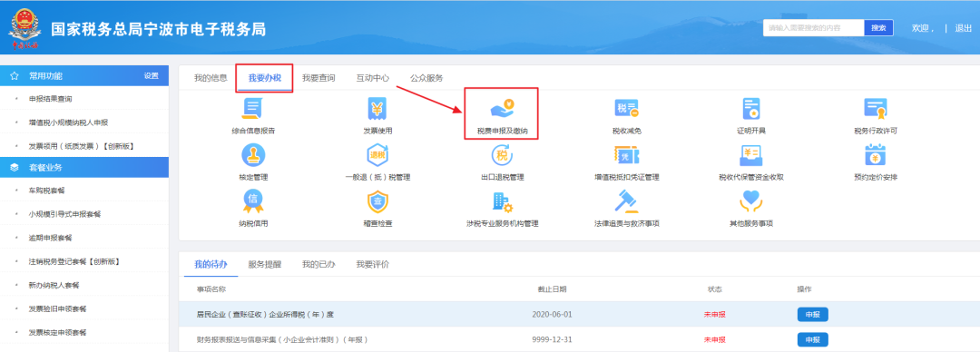The width and height of the screenshot is (980, 352).
Task: Switch to 互动中心 tab
Action: pyautogui.click(x=373, y=78)
